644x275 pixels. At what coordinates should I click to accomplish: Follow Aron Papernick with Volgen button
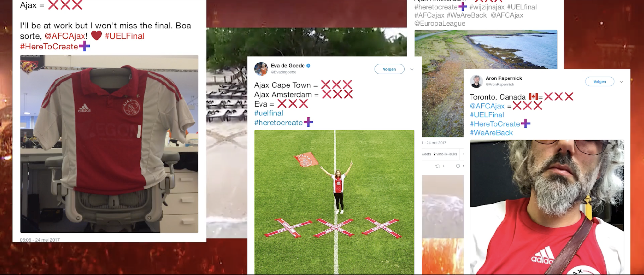point(600,82)
